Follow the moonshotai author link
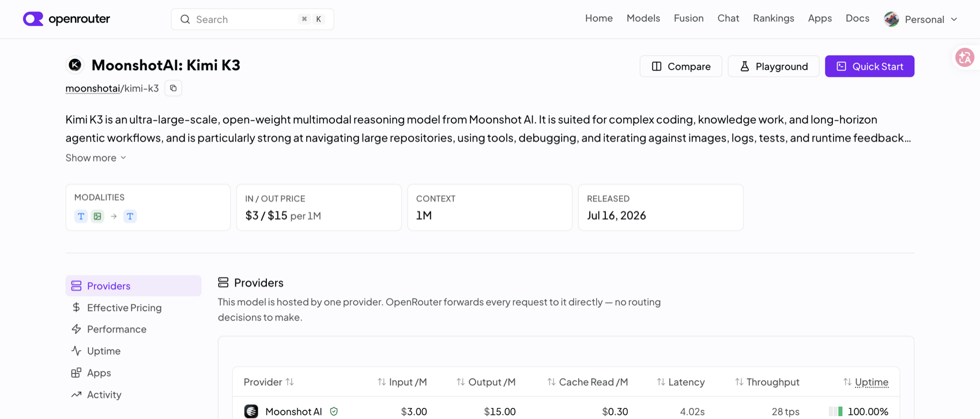 [93, 88]
